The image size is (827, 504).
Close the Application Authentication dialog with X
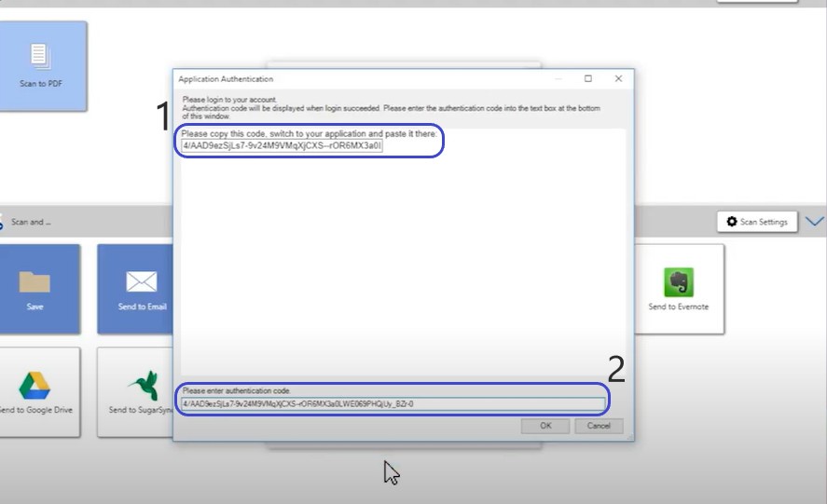tap(618, 79)
